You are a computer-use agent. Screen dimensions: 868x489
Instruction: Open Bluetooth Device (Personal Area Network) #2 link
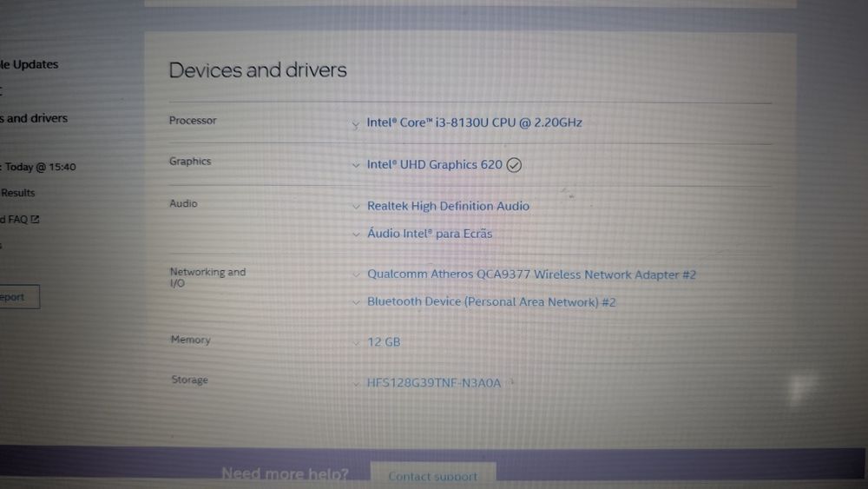(491, 301)
